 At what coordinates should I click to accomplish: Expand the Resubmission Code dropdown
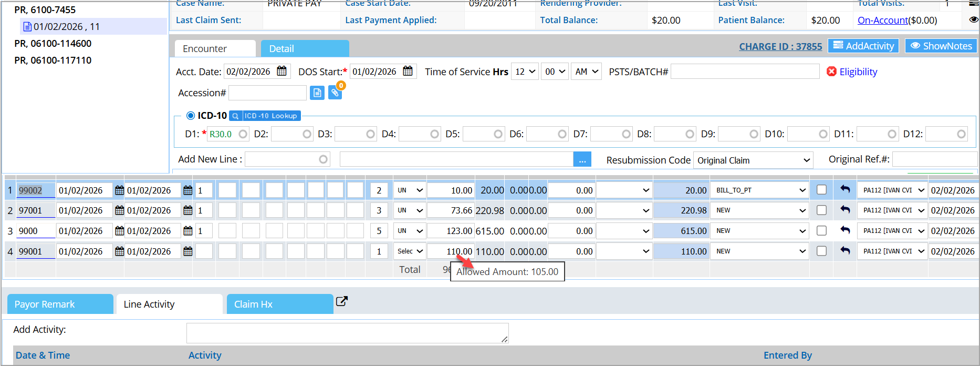(x=753, y=160)
